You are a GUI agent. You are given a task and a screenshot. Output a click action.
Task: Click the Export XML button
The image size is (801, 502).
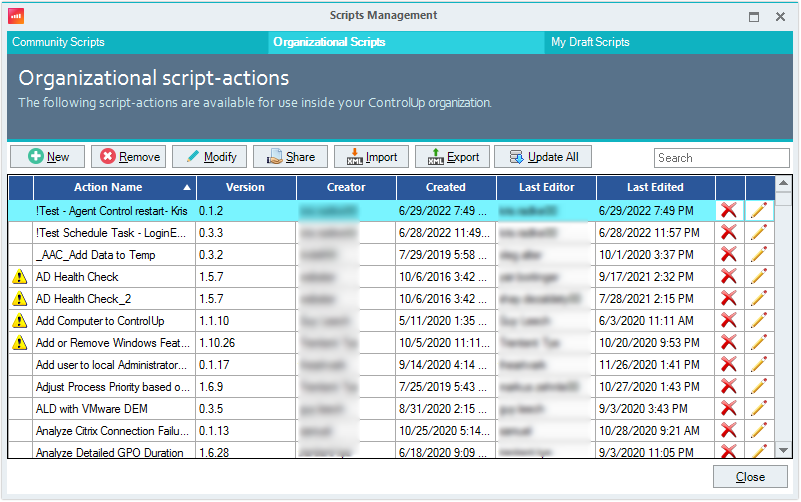[453, 156]
